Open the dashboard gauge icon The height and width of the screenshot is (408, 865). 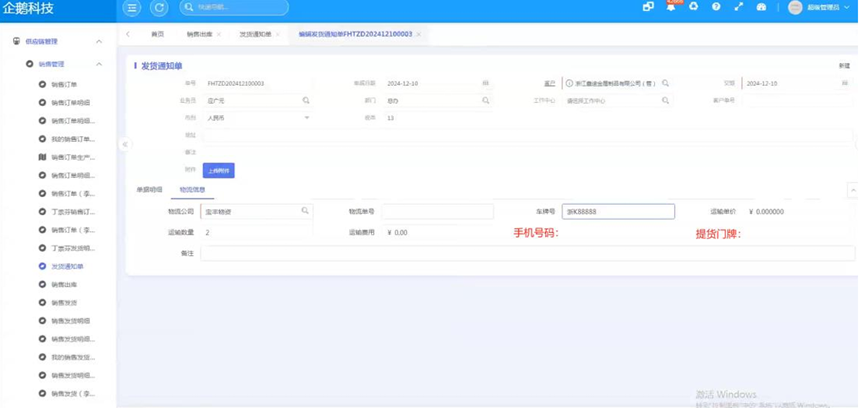point(761,7)
